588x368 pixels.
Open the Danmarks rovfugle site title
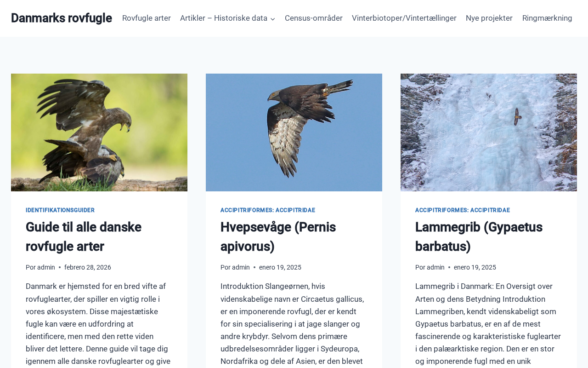(62, 18)
